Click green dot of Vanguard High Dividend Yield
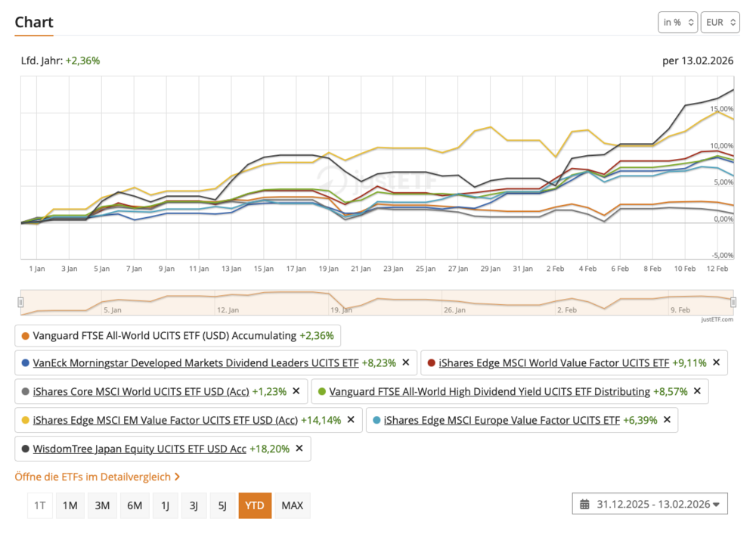 (321, 391)
